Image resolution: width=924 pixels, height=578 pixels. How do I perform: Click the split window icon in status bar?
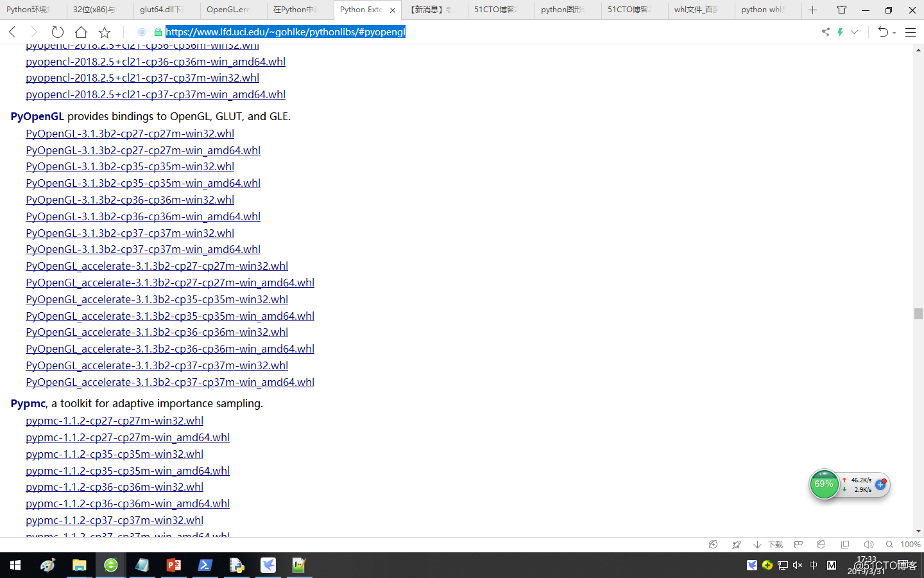845,545
